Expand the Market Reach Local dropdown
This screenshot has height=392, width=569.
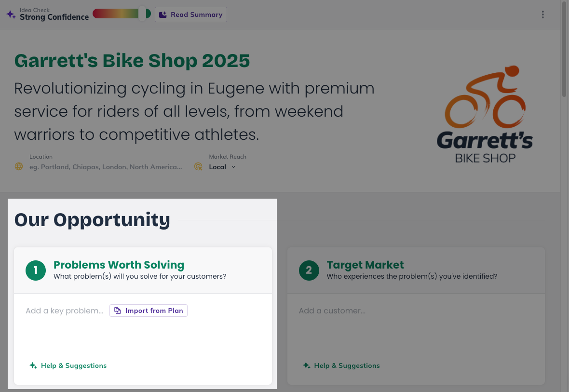(222, 167)
